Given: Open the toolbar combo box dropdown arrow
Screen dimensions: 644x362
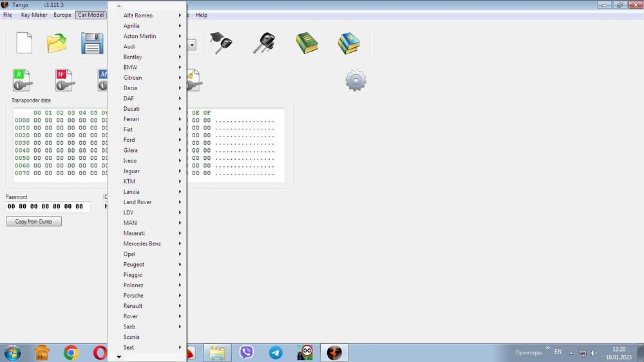Looking at the screenshot, I should (x=192, y=44).
